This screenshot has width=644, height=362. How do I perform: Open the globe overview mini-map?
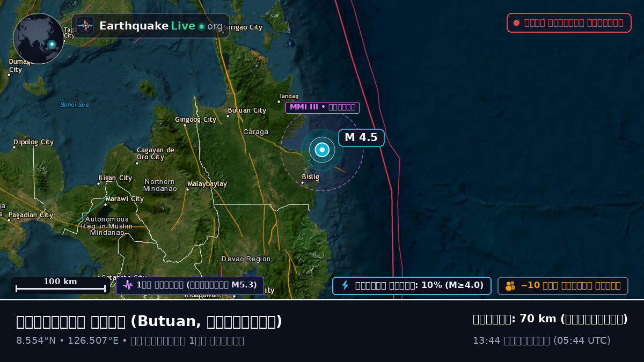[x=39, y=39]
